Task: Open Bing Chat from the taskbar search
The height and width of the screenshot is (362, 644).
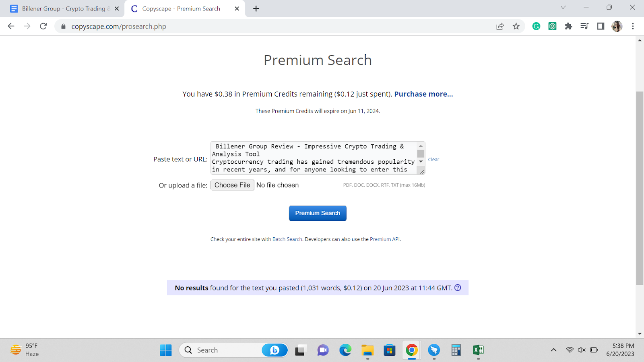Action: (275, 350)
